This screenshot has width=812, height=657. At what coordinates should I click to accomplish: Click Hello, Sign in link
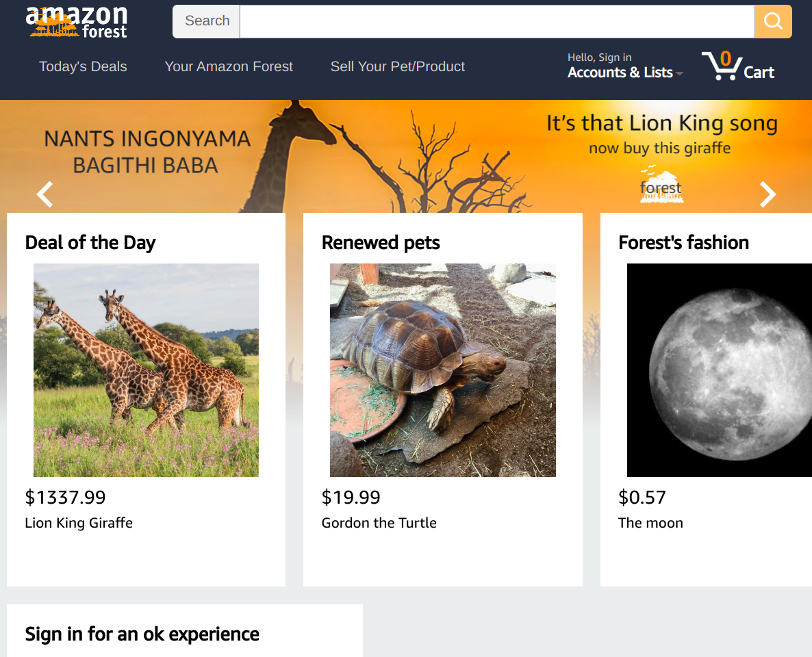click(x=599, y=57)
